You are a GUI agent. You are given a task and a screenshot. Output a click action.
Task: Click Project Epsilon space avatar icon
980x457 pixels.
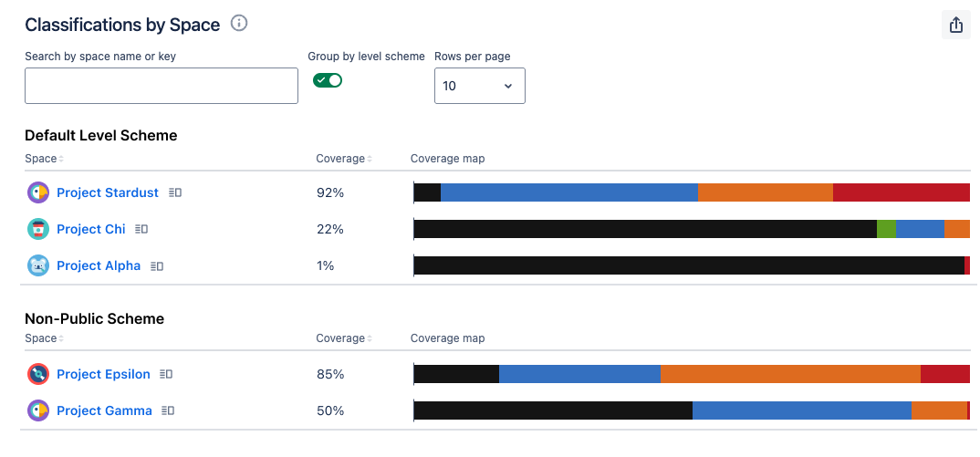pyautogui.click(x=38, y=374)
